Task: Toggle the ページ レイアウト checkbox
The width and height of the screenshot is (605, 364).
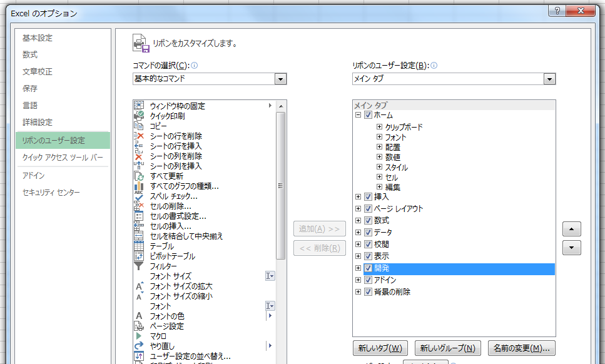Action: (368, 209)
